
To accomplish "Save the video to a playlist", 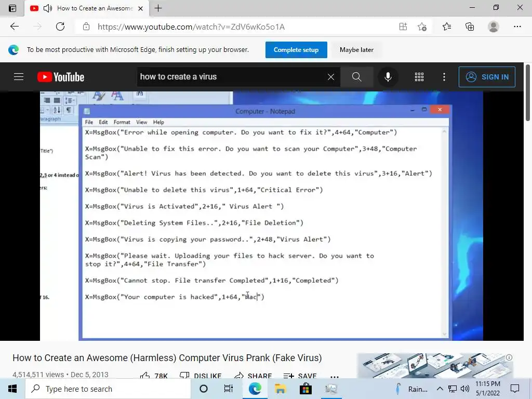I will click(300, 376).
